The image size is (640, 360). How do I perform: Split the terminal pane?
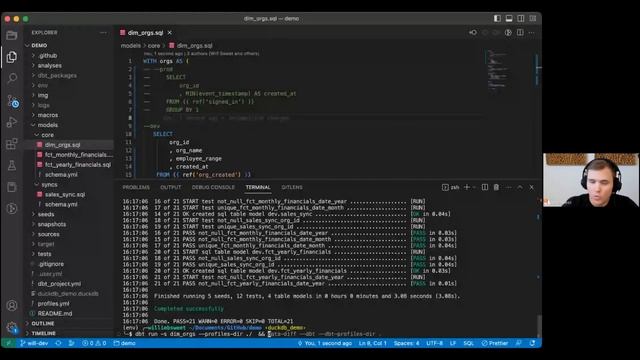coord(484,187)
